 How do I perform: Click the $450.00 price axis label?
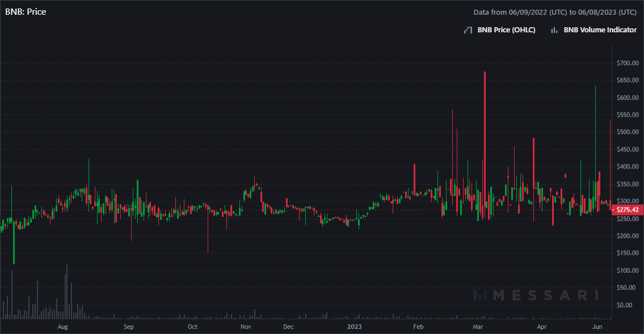[x=628, y=149]
